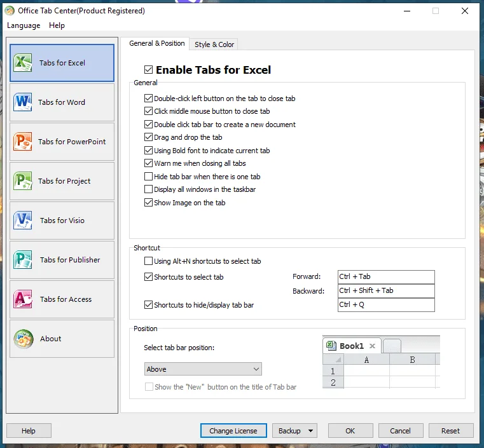Toggle Double click tab bar to create document
Viewport: 484px width, 448px height.
[148, 125]
